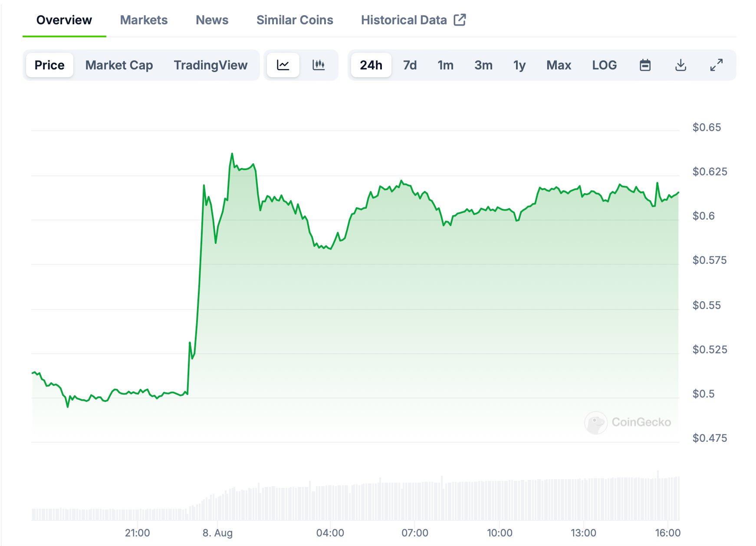Screen dimensions: 756x546
Task: Return to the Overview tab
Action: tap(64, 20)
